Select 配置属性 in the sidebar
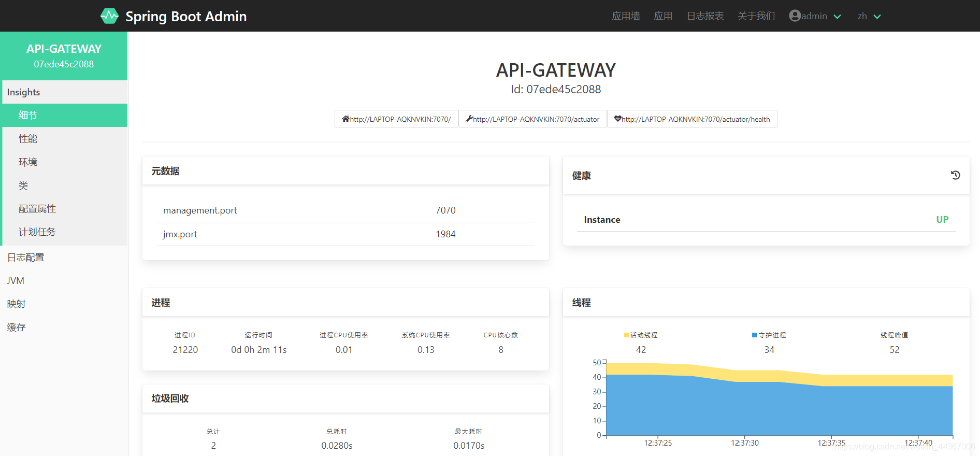 [x=65, y=208]
